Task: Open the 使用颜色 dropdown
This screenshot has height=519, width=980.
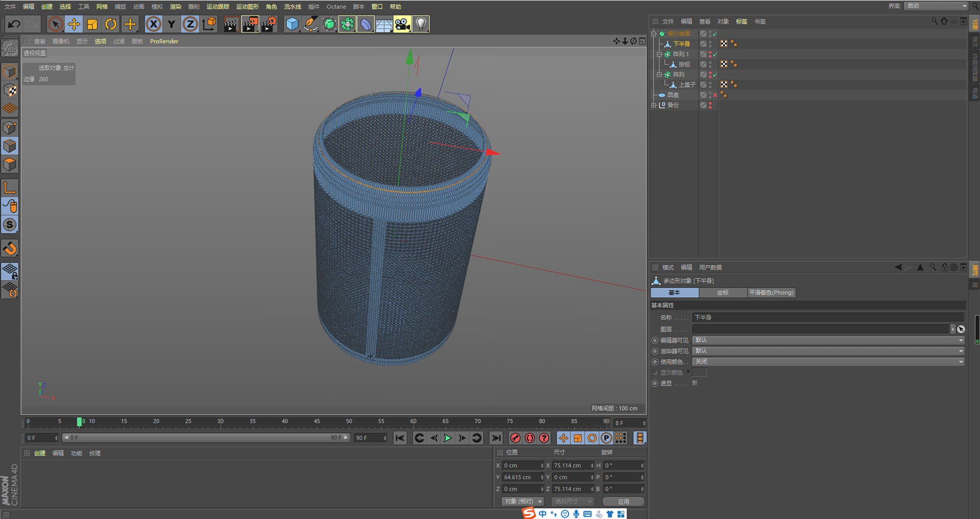Action: (x=828, y=362)
